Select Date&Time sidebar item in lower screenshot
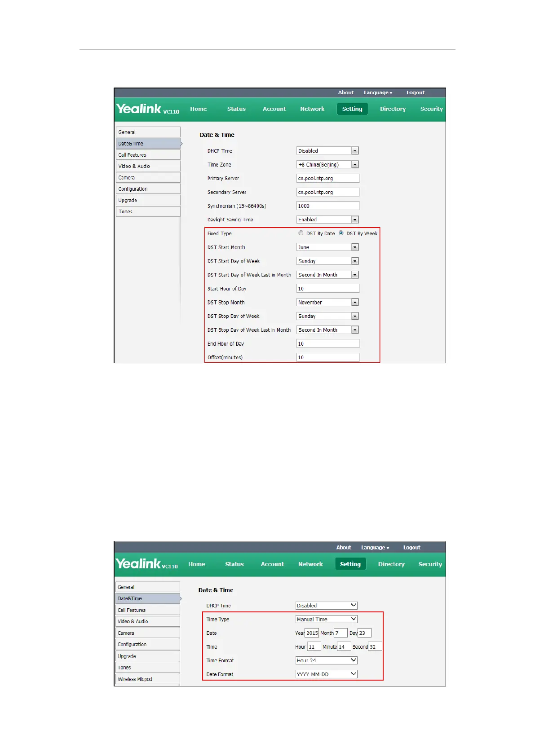The height and width of the screenshot is (756, 535). [x=148, y=598]
